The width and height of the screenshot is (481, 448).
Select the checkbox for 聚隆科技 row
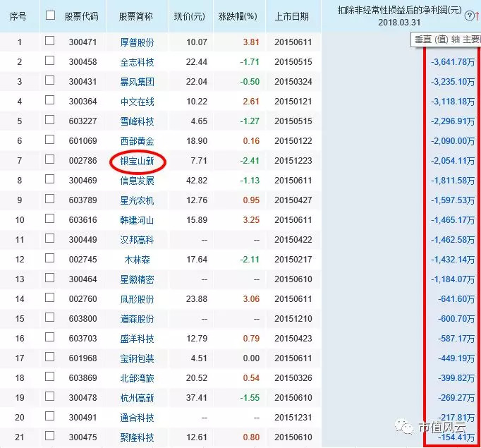point(49,436)
